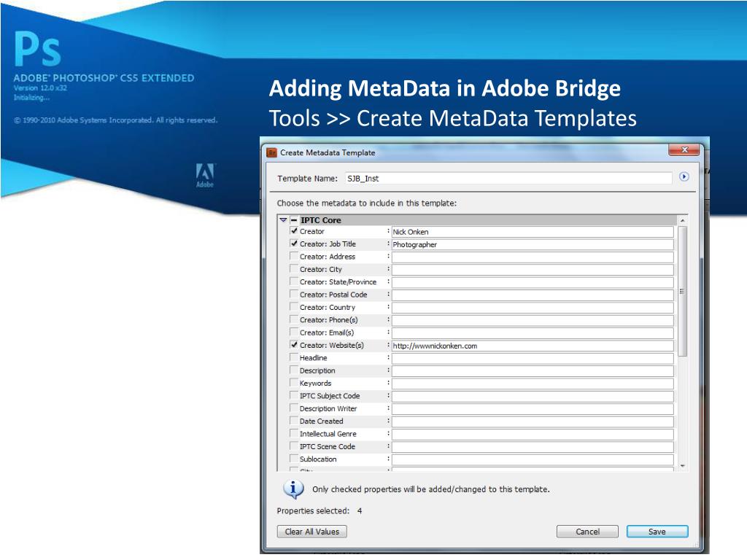Check the Intellectual Genre checkbox
747x560 pixels.
(294, 433)
